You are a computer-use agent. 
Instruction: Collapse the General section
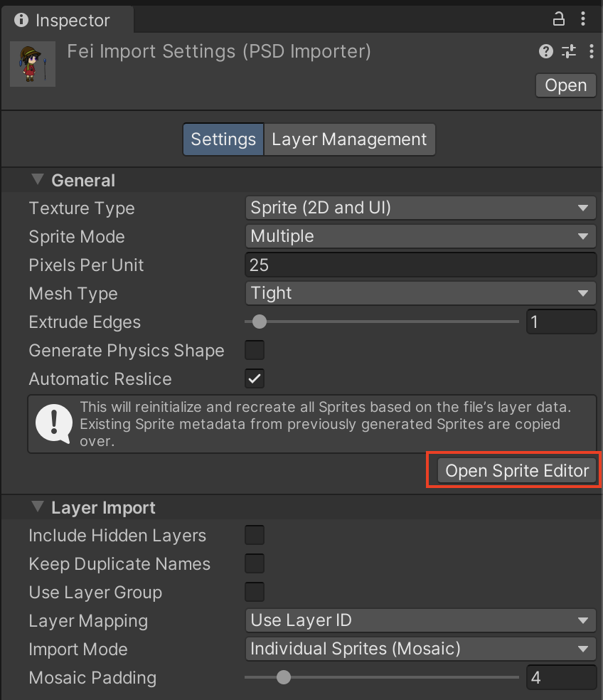(38, 180)
